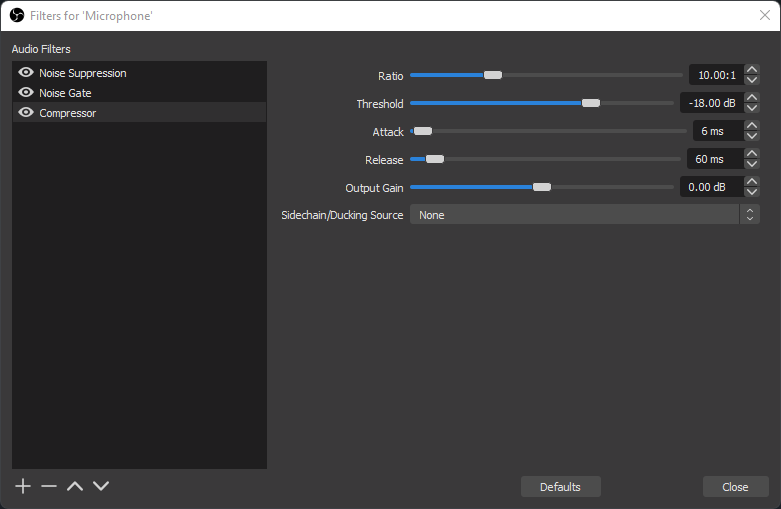Increase Output Gain with the up stepper arrow
Screen dimensions: 781x509
pyautogui.click(x=752, y=182)
